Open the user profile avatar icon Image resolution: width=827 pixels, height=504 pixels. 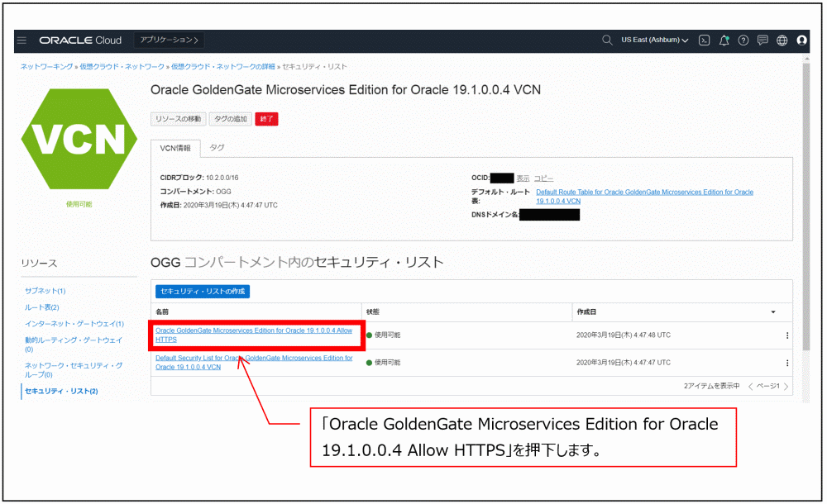click(801, 40)
